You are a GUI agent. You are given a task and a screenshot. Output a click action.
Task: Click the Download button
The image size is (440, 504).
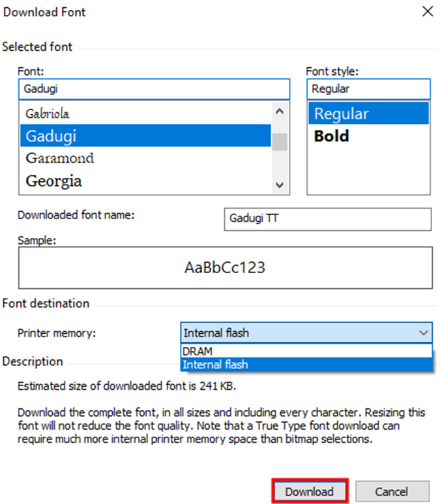tap(310, 492)
